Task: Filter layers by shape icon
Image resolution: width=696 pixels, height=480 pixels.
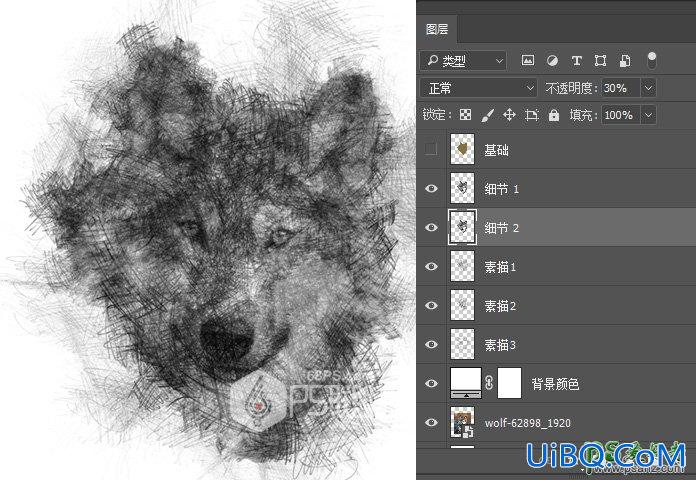Action: (x=600, y=60)
